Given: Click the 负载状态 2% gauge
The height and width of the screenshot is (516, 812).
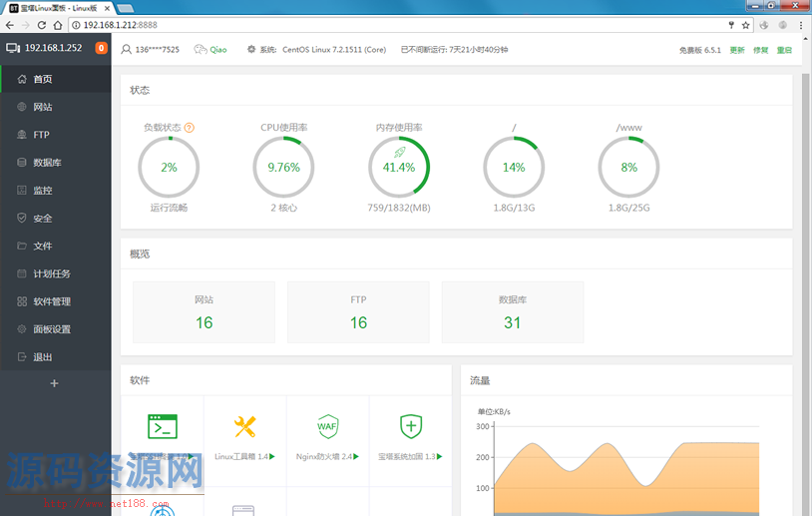Looking at the screenshot, I should coord(169,168).
